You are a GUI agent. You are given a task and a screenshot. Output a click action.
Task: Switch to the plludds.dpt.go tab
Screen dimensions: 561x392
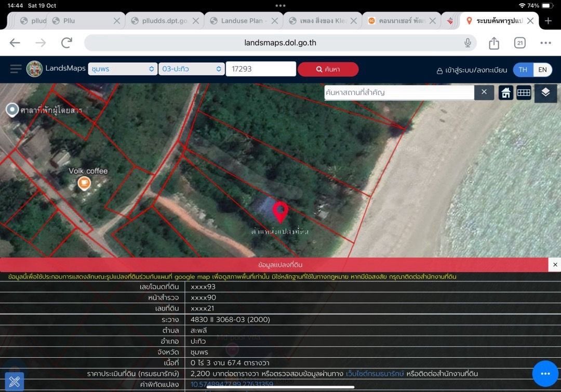165,21
